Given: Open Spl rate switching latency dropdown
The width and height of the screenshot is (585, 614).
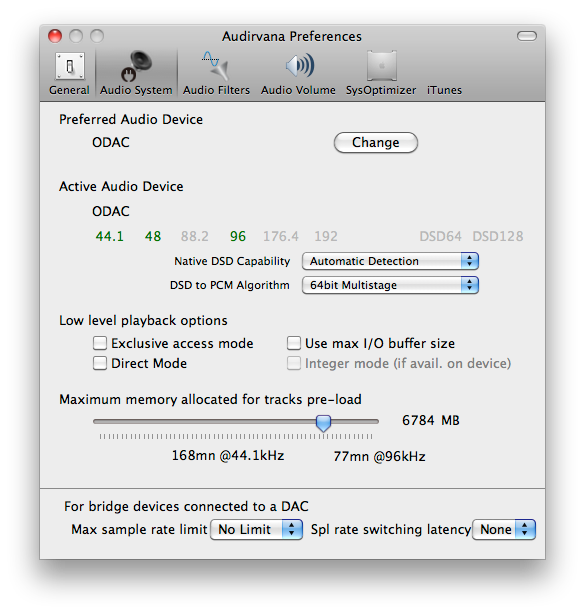Looking at the screenshot, I should pyautogui.click(x=504, y=529).
